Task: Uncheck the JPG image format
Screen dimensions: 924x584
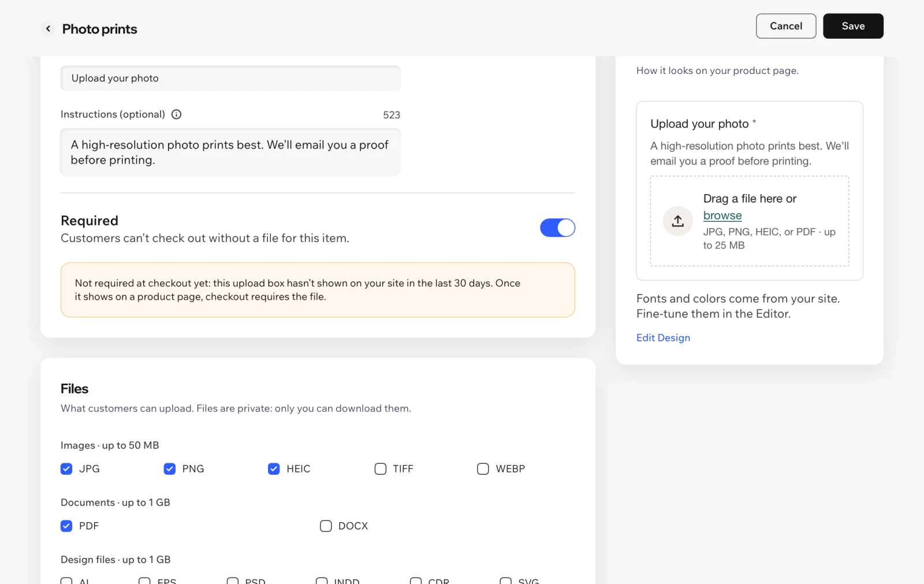Action: pyautogui.click(x=66, y=468)
